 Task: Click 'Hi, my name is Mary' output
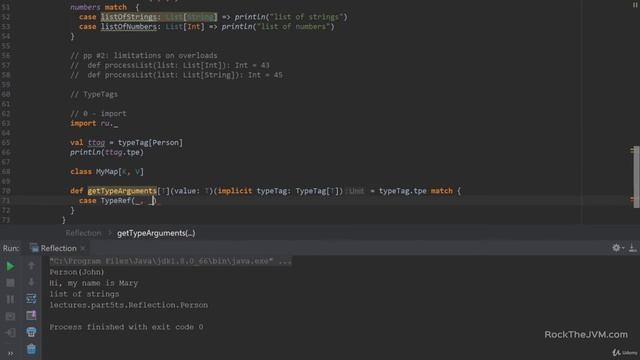[x=93, y=283]
